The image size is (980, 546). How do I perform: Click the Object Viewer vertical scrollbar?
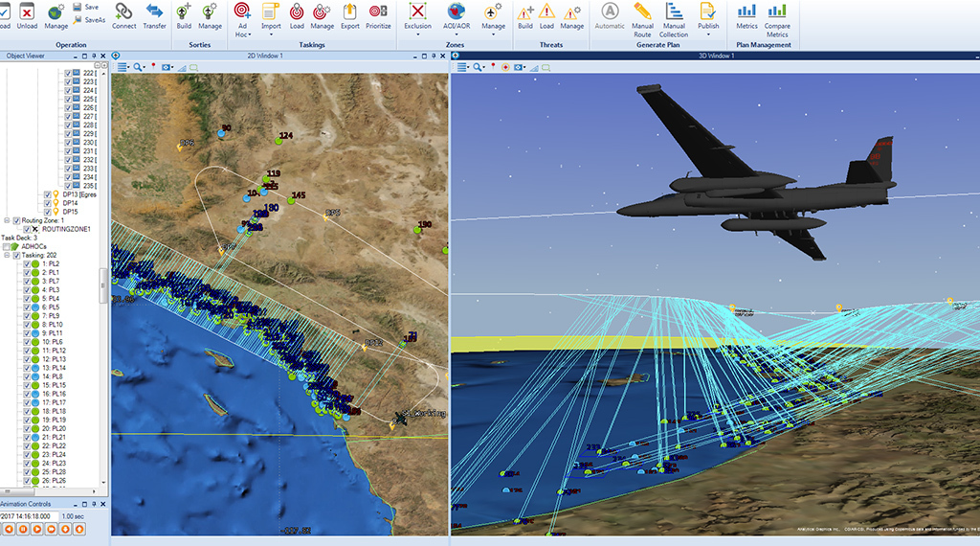point(103,285)
